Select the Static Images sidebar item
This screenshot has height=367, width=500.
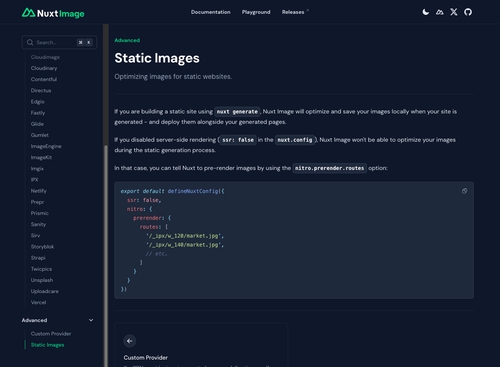click(x=47, y=345)
